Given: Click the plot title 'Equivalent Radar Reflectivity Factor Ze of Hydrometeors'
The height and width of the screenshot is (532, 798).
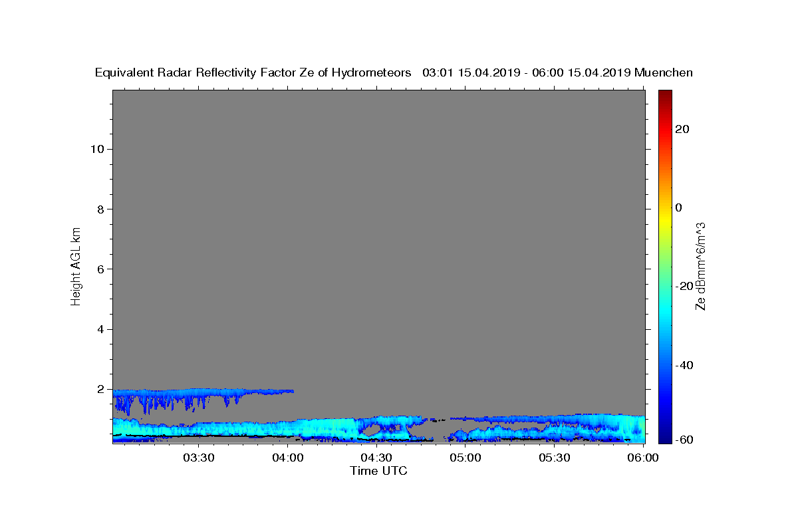Looking at the screenshot, I should (253, 73).
